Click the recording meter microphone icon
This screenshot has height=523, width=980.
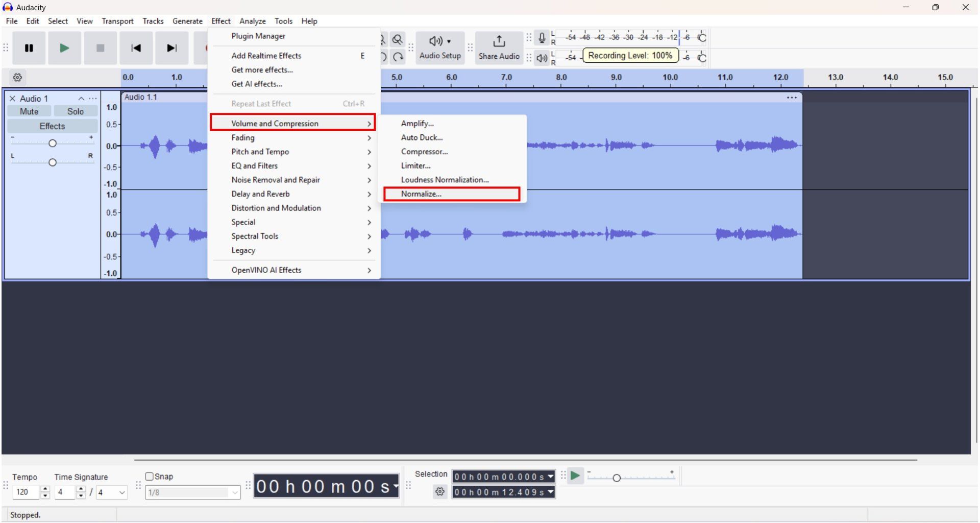click(x=541, y=37)
